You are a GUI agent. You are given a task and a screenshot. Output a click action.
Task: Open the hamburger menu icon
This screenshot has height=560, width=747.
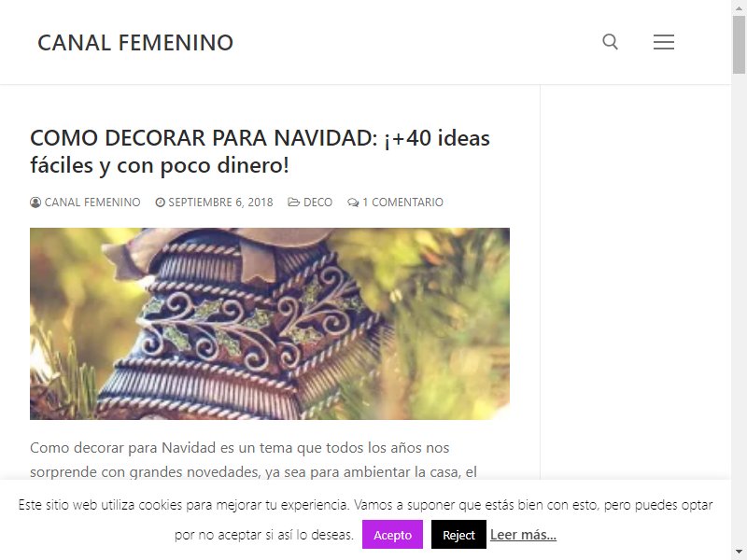[x=663, y=42]
